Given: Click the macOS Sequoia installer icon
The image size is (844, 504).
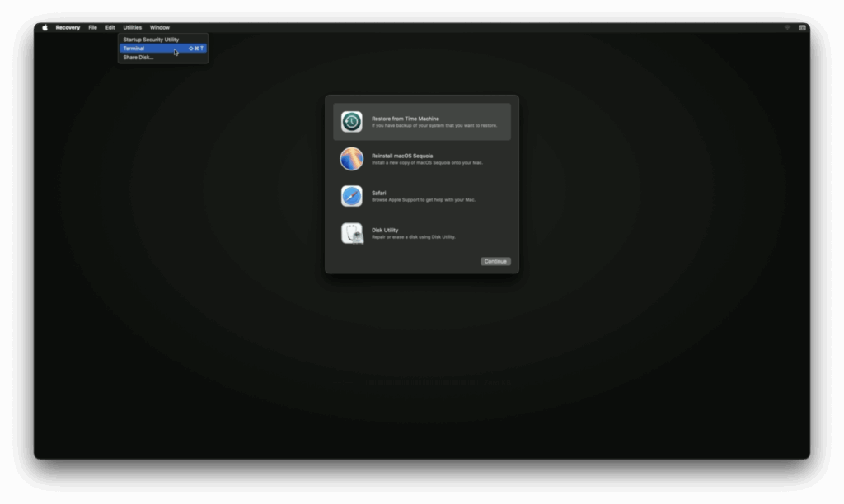Looking at the screenshot, I should tap(351, 159).
